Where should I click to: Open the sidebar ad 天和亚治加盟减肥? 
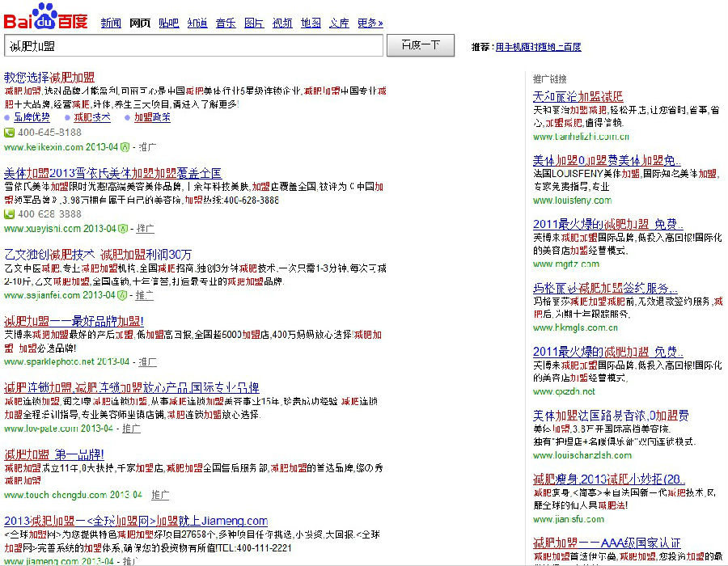[x=578, y=96]
